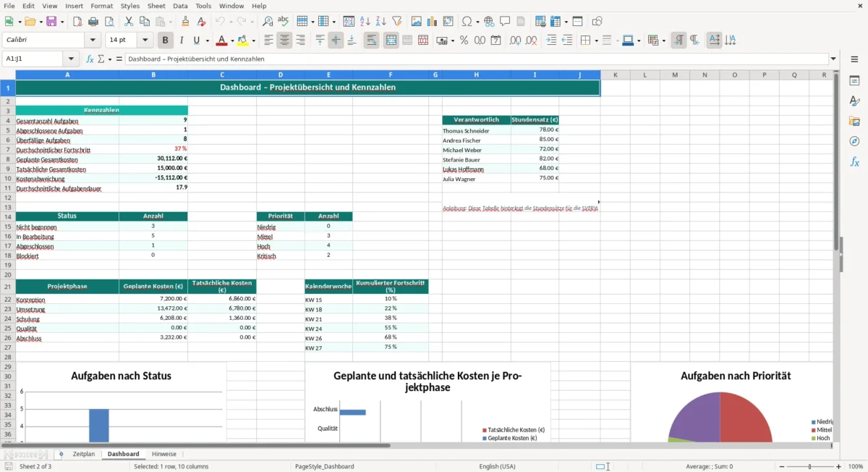Toggle Underline formatting
This screenshot has height=472, width=868.
[x=197, y=41]
